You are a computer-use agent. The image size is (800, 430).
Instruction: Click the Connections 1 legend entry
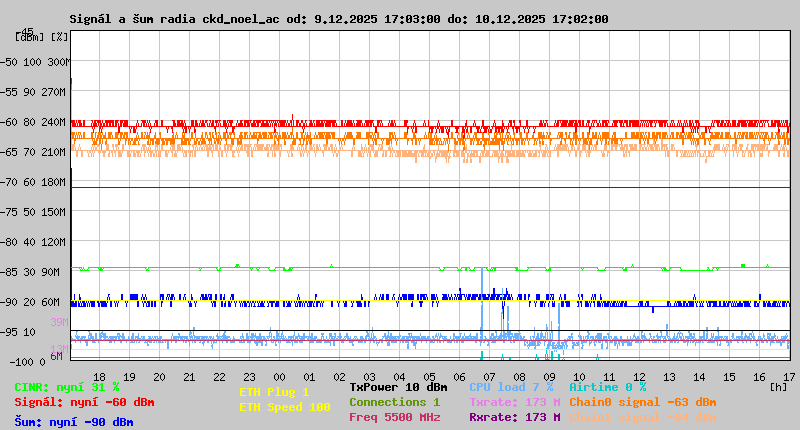pos(394,402)
